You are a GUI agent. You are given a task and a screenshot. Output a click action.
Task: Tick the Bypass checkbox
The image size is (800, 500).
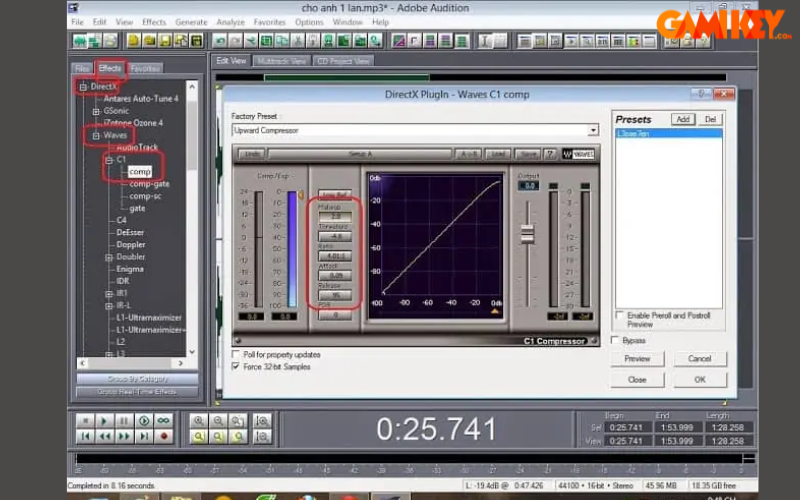(x=615, y=340)
